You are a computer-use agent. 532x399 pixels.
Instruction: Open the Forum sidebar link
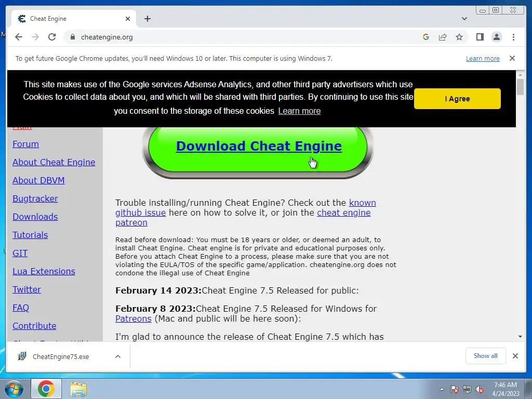(26, 144)
